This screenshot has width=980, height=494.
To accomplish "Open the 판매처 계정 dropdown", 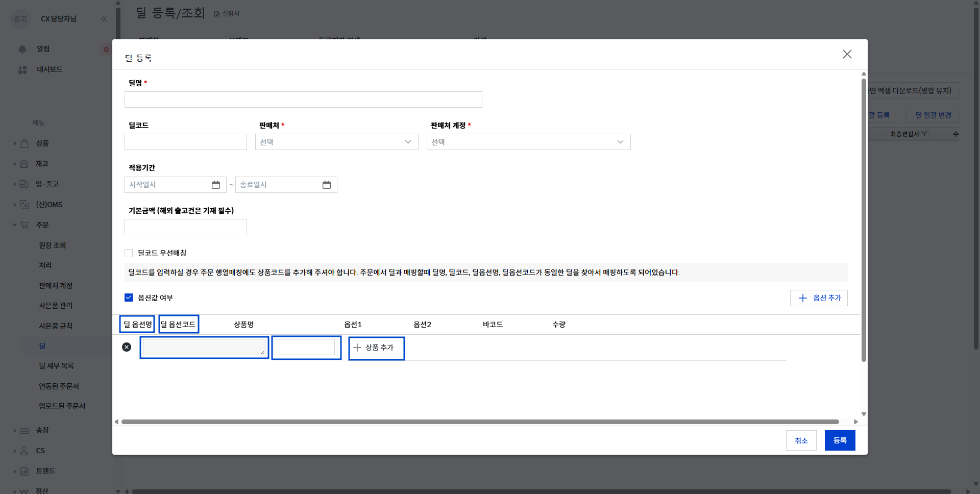I will pyautogui.click(x=529, y=142).
